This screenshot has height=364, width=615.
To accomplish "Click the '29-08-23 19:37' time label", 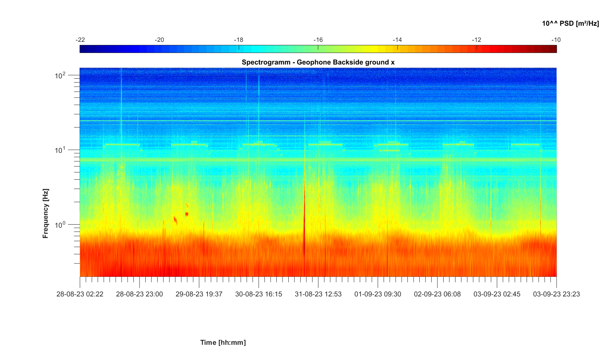I will [x=199, y=294].
